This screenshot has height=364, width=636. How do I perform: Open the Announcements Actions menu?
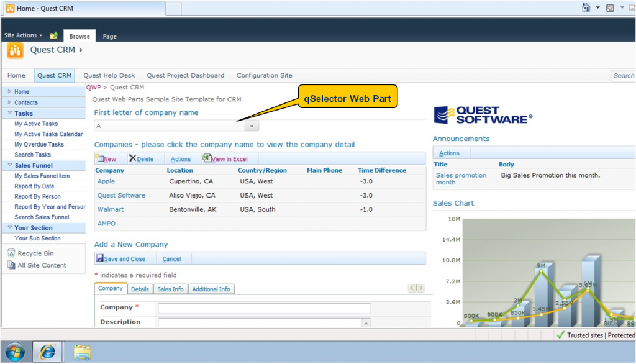point(449,153)
